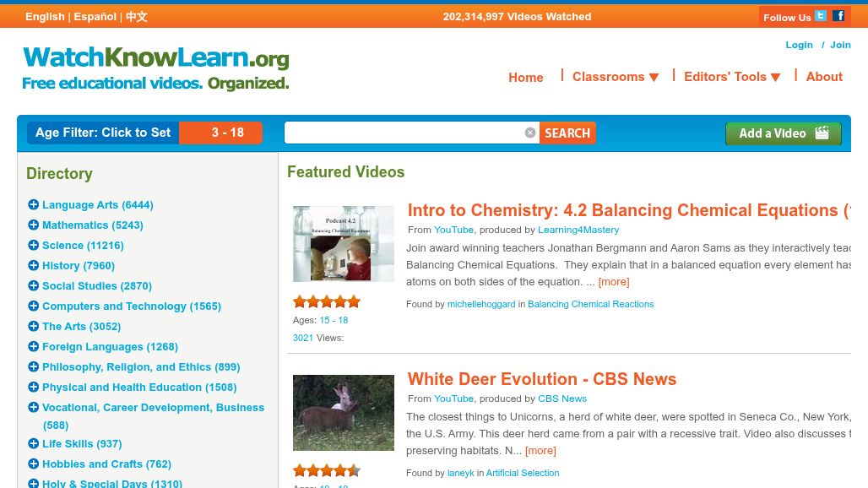Open the Facebook follow icon
Viewport: 868px width, 488px height.
pos(838,16)
